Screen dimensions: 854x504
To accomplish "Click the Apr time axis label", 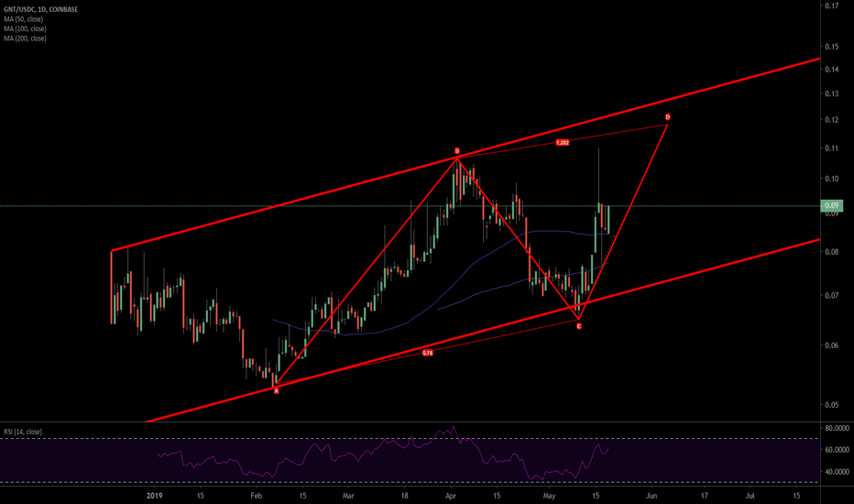I will [x=451, y=496].
